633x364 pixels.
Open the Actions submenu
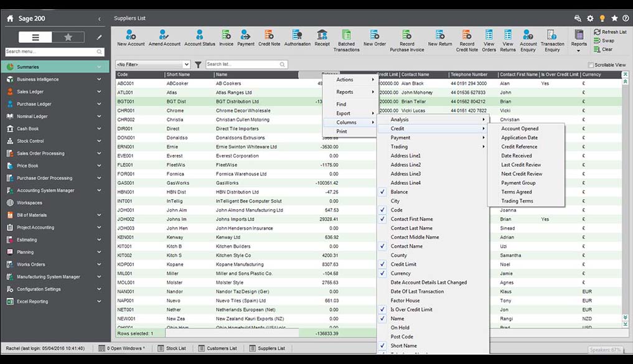point(350,80)
